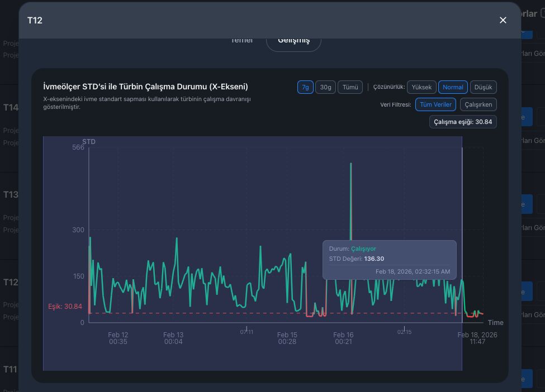
Task: Click the Feb 18, 2026 11:47 axis label
Action: coord(477,338)
